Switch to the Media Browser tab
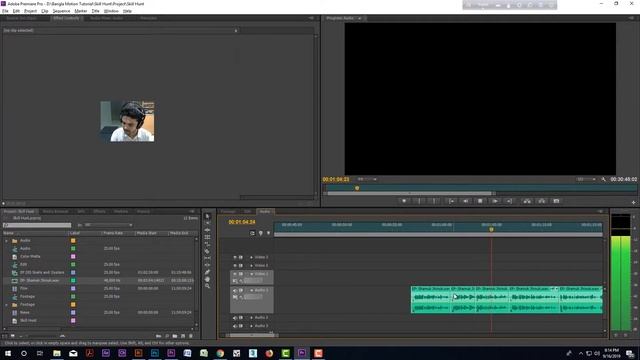Viewport: 640px width, 360px height. [56, 211]
